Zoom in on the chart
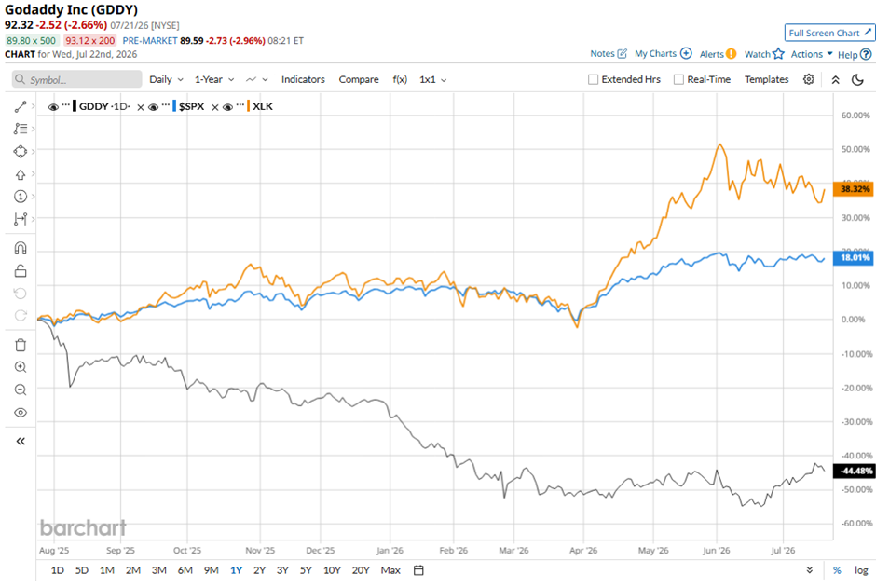The height and width of the screenshot is (588, 876). point(21,367)
